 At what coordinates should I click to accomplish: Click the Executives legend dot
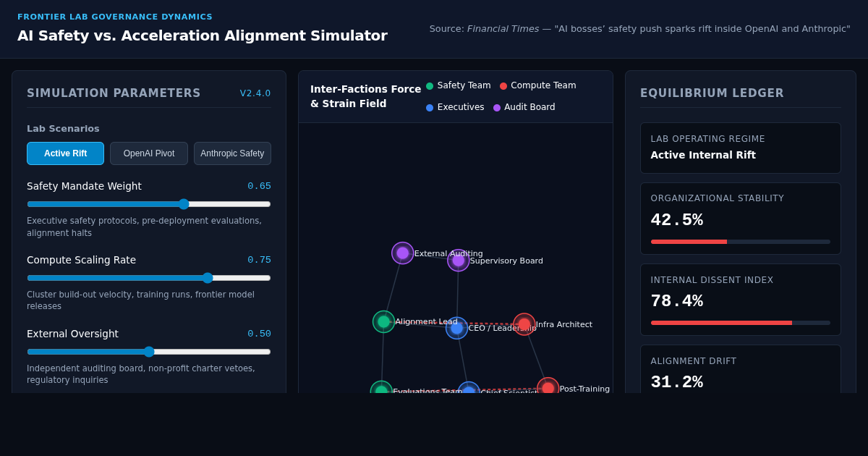pos(430,108)
